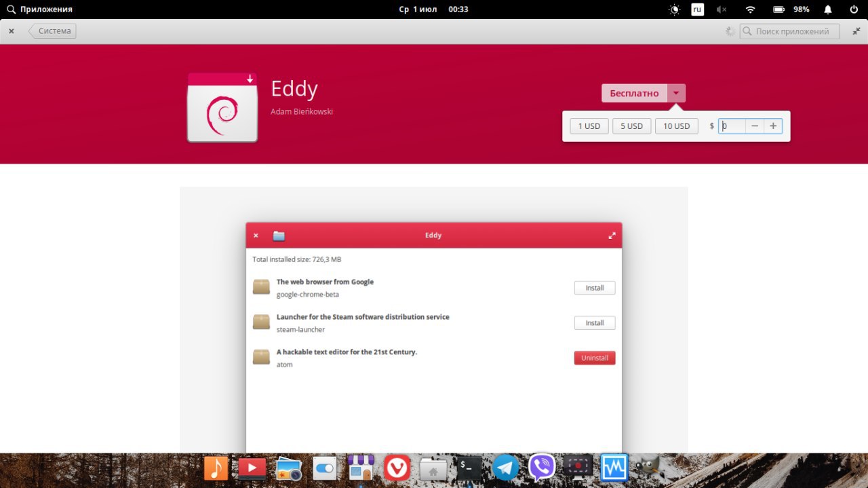
Task: Open the night light indicator
Action: pyautogui.click(x=674, y=10)
